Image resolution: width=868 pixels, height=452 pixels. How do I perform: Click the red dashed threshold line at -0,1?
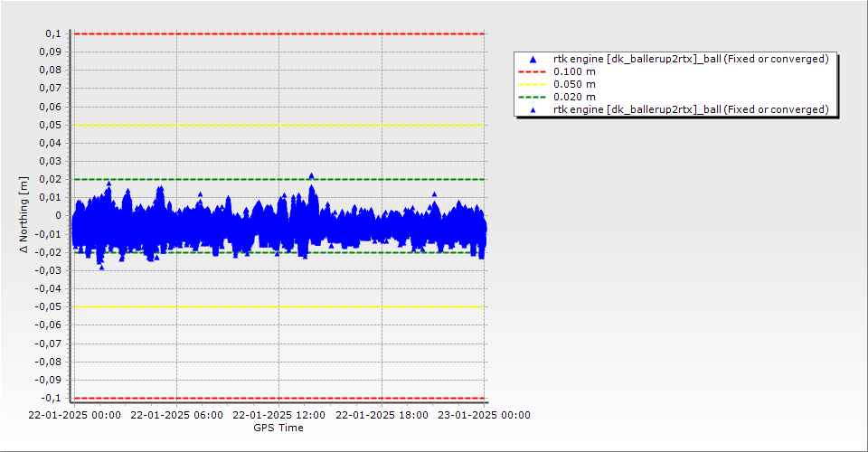coord(279,399)
